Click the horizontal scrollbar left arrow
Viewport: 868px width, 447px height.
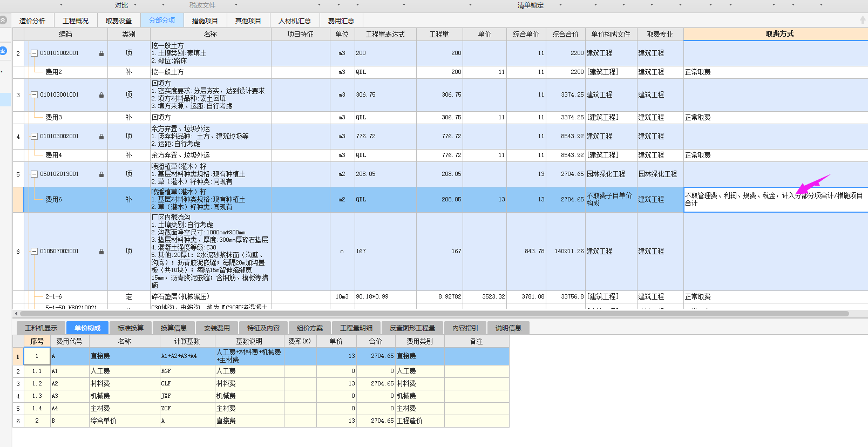pos(16,313)
